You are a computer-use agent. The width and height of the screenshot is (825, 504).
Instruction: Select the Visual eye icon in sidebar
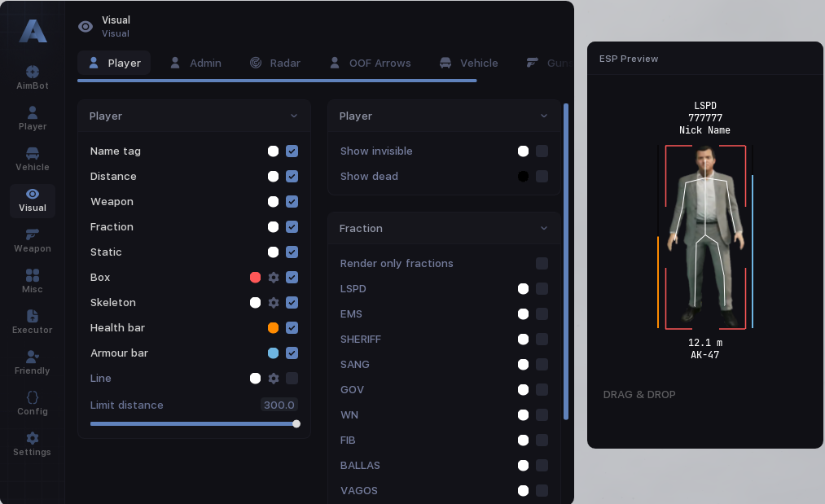[32, 194]
